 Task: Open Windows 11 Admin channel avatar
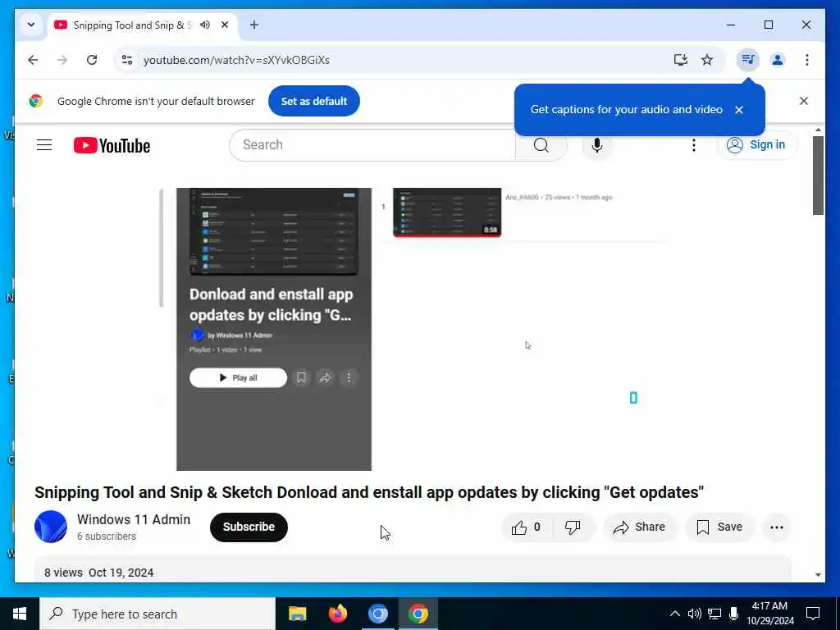point(51,527)
